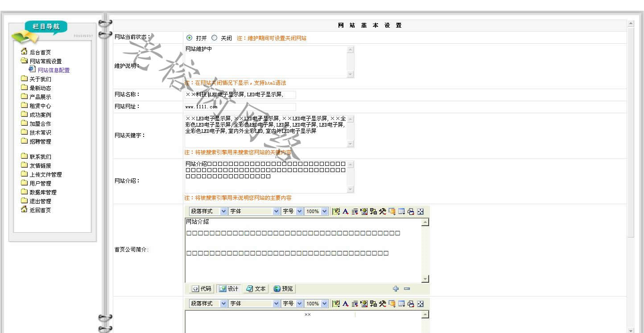Open the edit menu icon in the lower editor toolbar

tap(336, 304)
